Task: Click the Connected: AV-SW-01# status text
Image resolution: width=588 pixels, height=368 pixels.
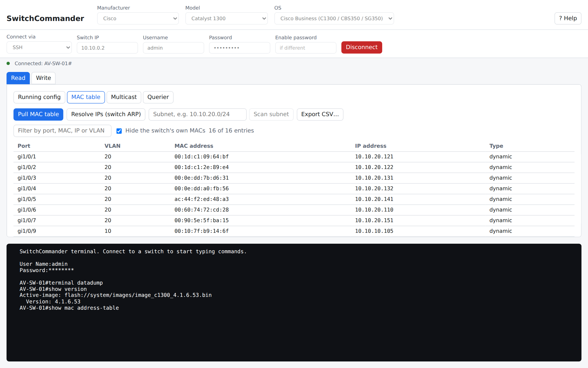Action: 43,64
